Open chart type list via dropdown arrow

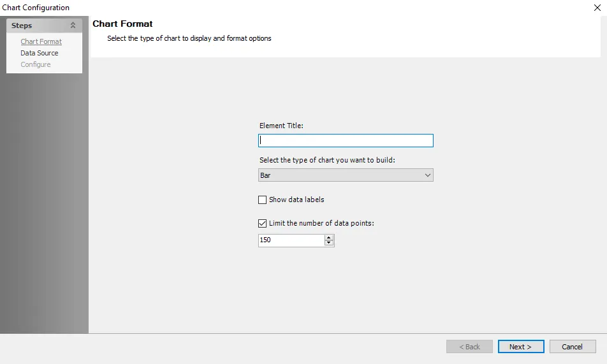[427, 175]
